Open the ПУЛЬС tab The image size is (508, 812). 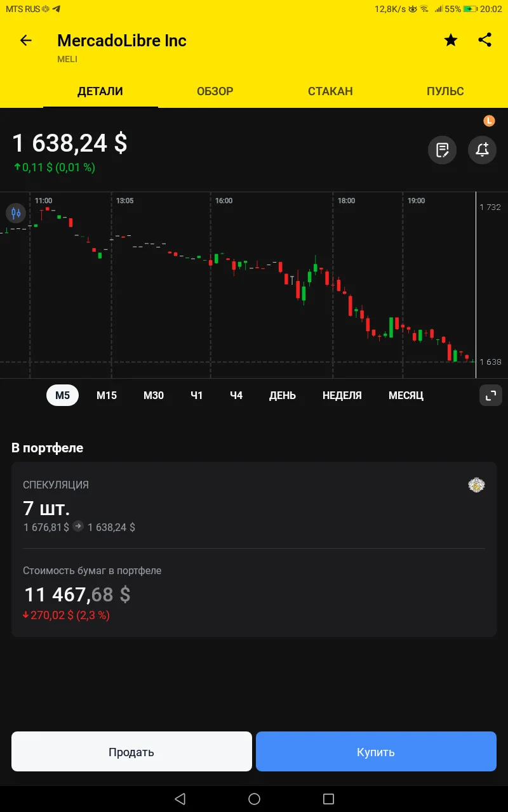point(445,91)
